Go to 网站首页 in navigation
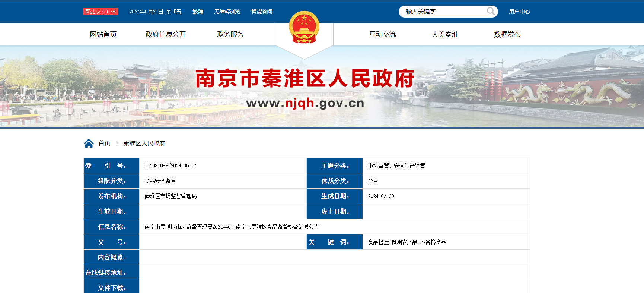Viewport: 644px width, 293px height. 103,34
